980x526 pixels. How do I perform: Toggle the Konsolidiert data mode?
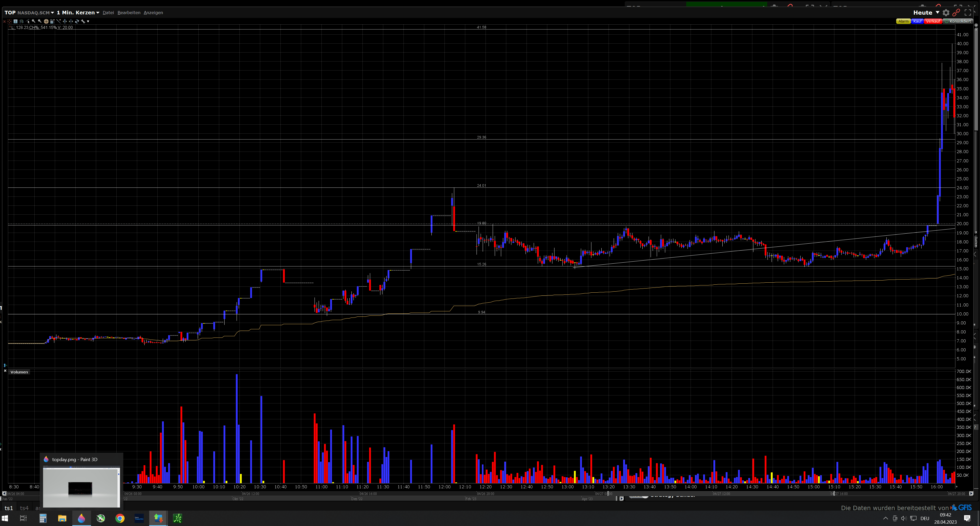[958, 21]
